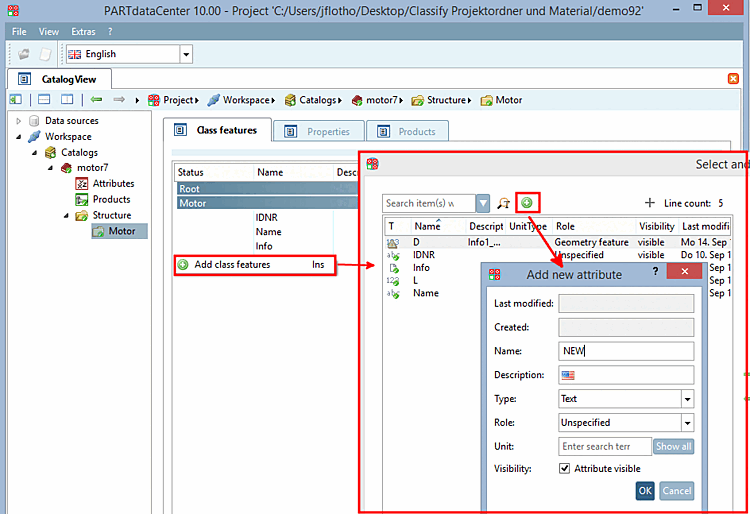Screen dimensions: 750x514
Task: Click the Name field containing NEW
Action: tap(626, 351)
